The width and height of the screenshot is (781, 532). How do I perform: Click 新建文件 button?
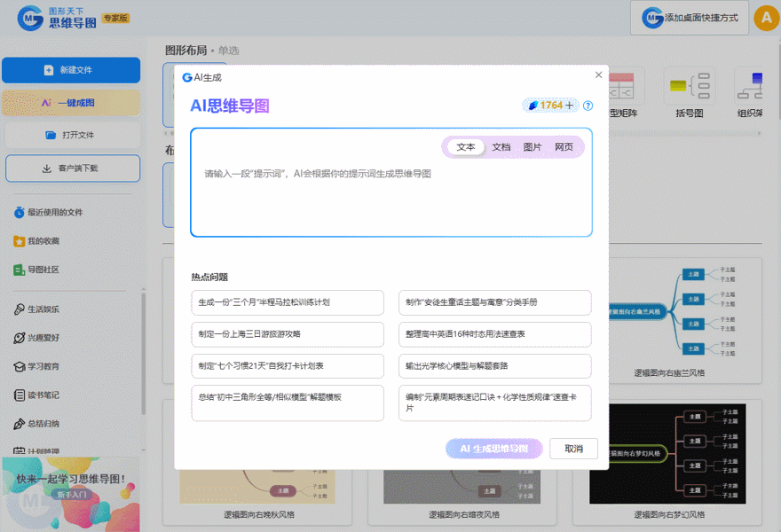(71, 70)
